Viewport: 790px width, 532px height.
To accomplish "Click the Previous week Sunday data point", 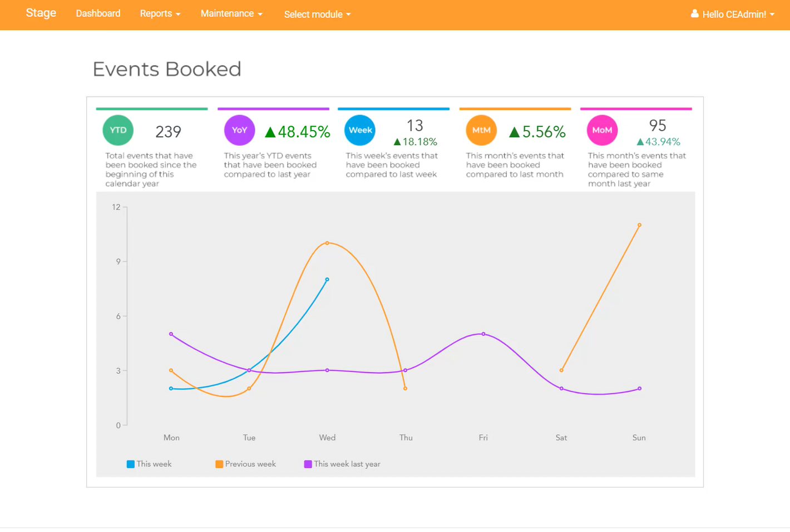I will 639,225.
